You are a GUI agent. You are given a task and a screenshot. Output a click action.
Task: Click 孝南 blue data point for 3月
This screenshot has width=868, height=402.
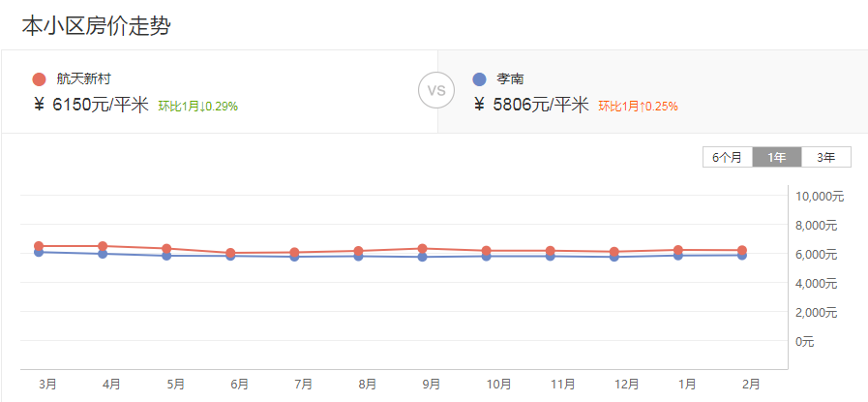pos(39,252)
